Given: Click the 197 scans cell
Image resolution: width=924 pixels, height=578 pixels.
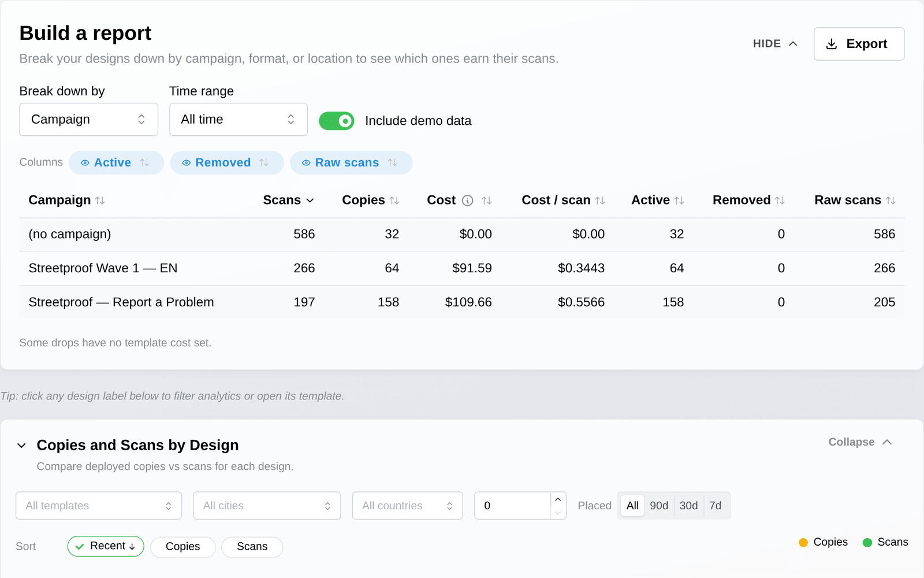Looking at the screenshot, I should pos(304,302).
